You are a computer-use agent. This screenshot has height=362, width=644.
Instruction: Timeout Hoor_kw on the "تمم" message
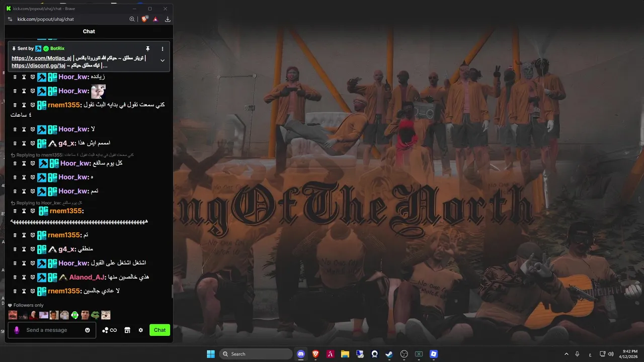(24, 192)
